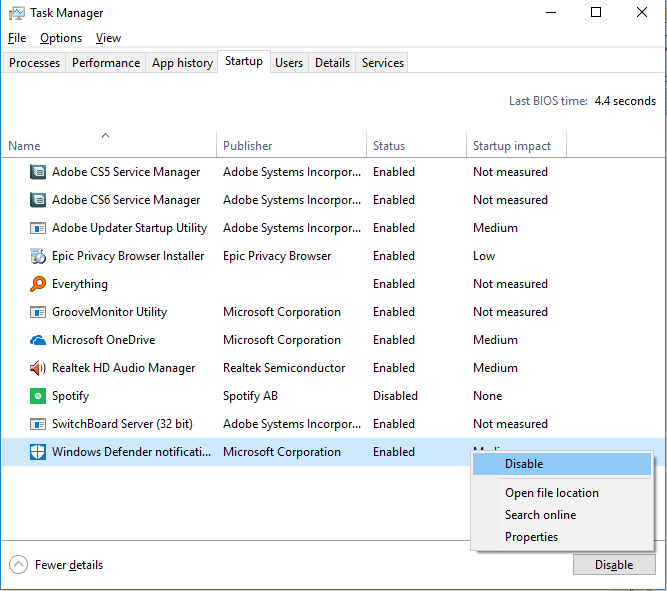
Task: Click Medium impact for Microsoft OneDrive
Action: [x=495, y=340]
